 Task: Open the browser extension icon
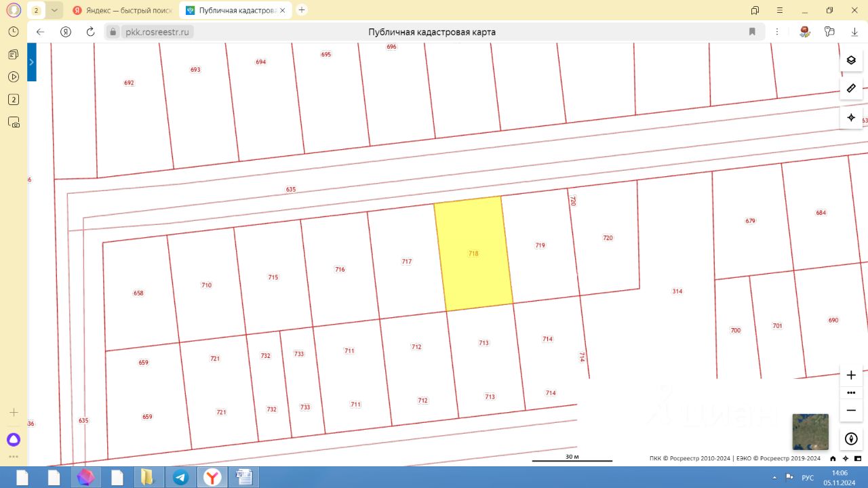pos(805,32)
